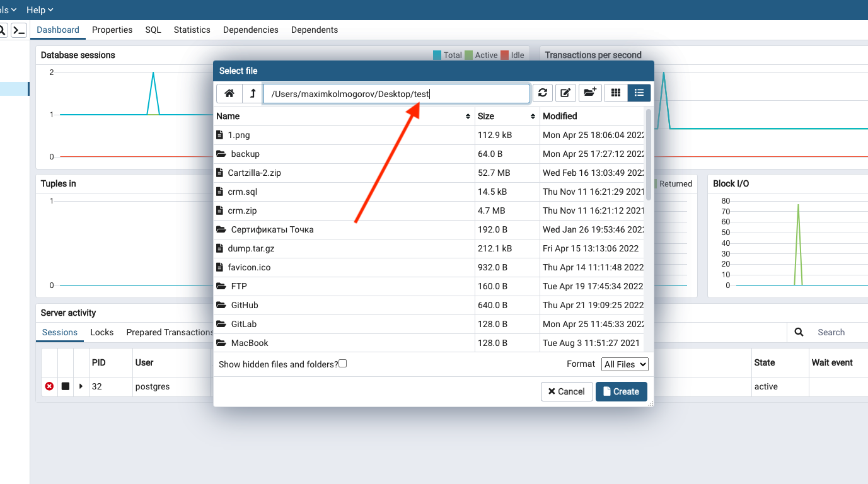Expand details of session PID 32
868x484 pixels.
(x=81, y=386)
